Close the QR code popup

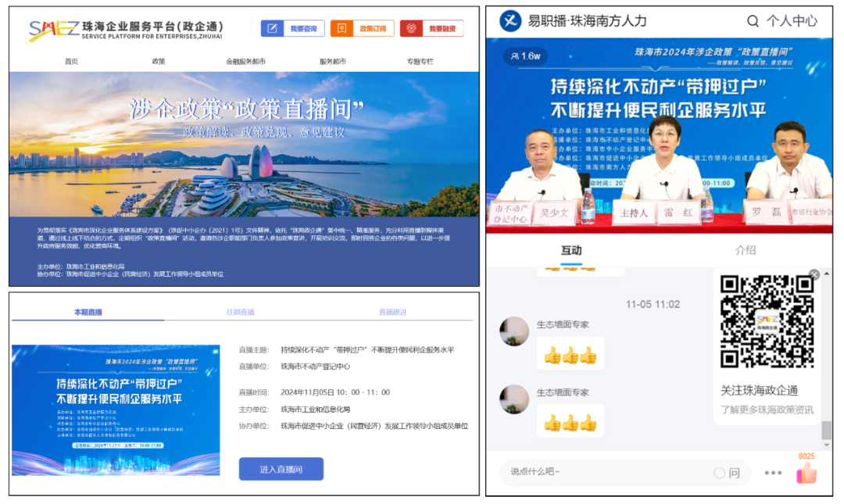tap(814, 274)
